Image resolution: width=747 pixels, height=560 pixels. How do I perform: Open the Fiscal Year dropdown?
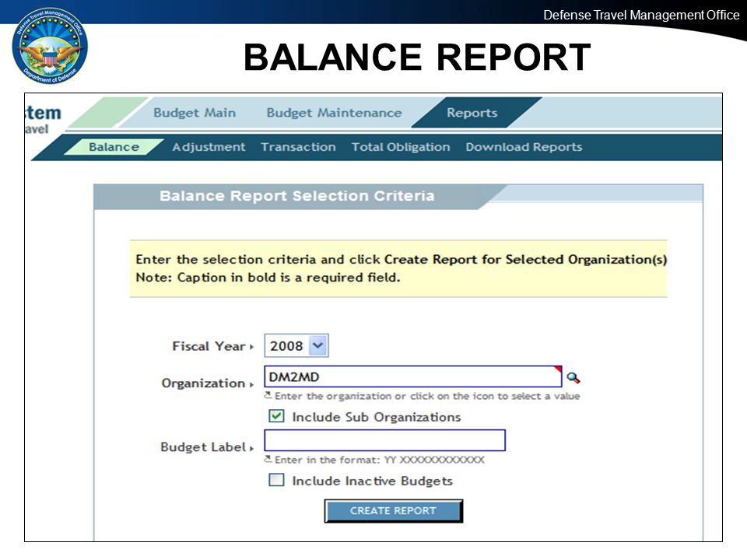[296, 345]
